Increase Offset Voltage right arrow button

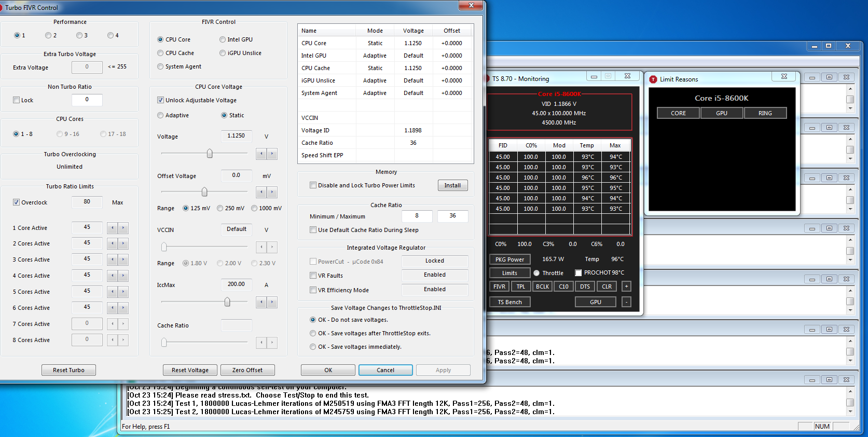point(272,193)
